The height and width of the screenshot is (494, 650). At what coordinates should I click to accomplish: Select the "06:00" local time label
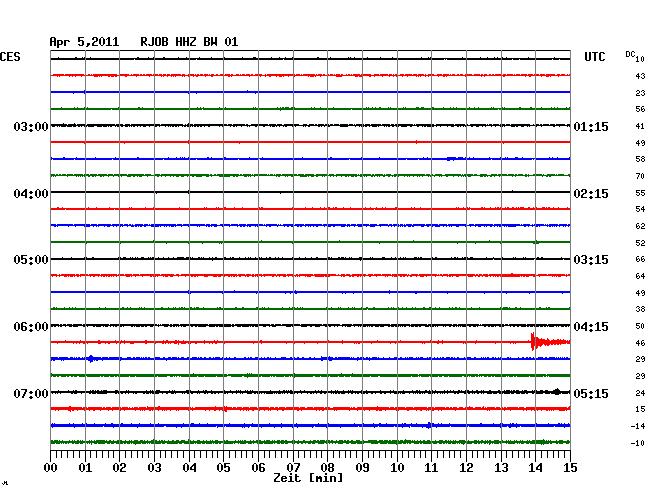[x=31, y=327]
